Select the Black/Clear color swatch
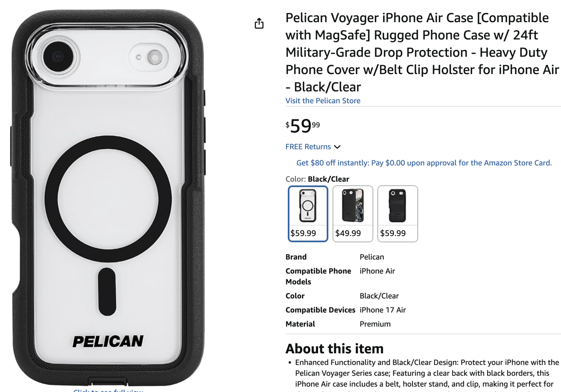The height and width of the screenshot is (392, 561). pyautogui.click(x=308, y=214)
